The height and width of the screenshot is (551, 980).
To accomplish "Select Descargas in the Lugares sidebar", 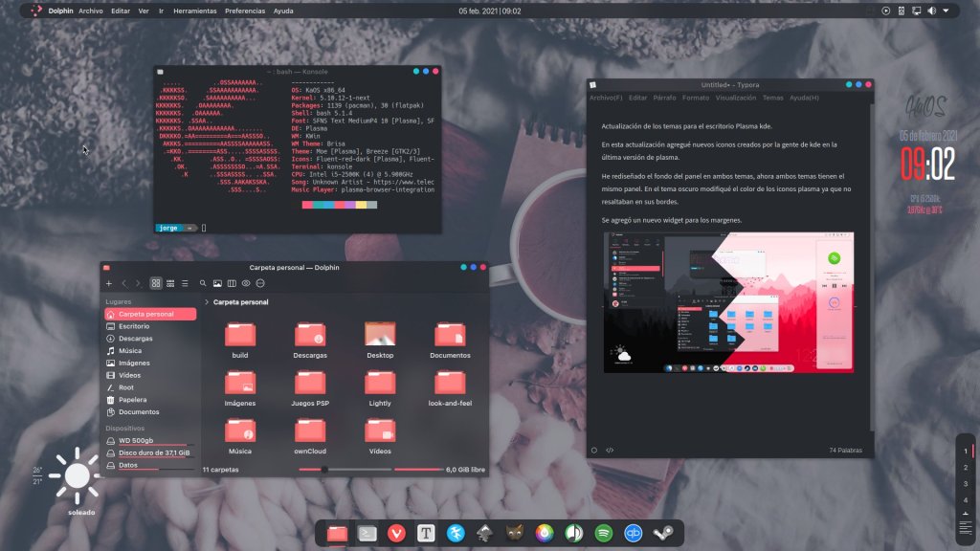I will pos(136,339).
